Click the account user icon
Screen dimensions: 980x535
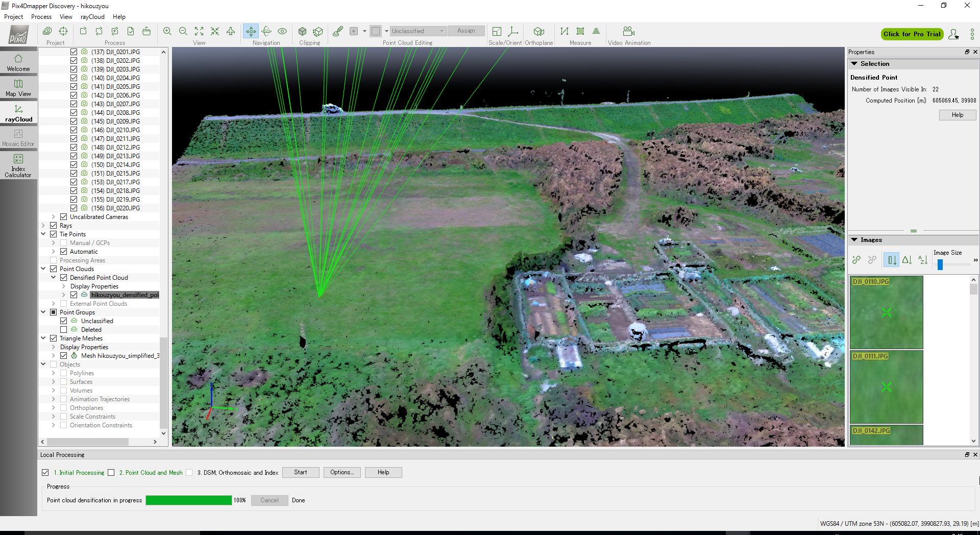pyautogui.click(x=953, y=34)
